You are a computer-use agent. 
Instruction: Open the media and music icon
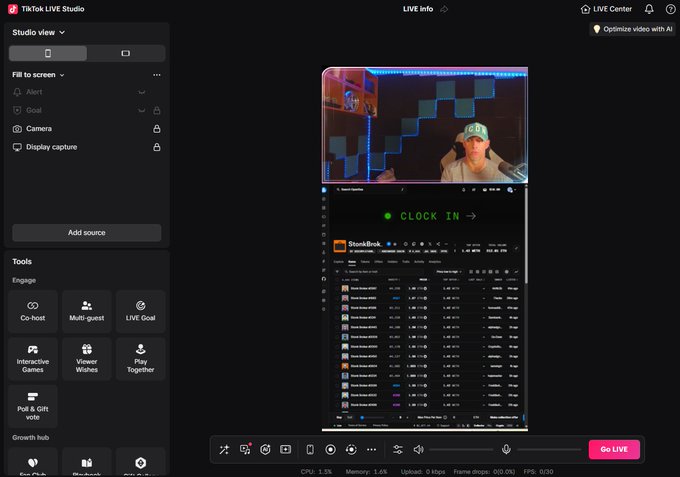[x=245, y=450]
